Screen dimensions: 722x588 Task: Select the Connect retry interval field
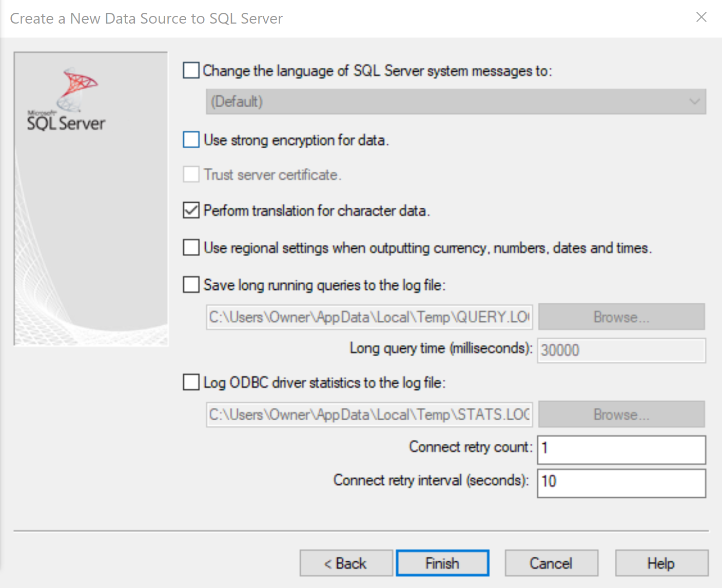(621, 483)
